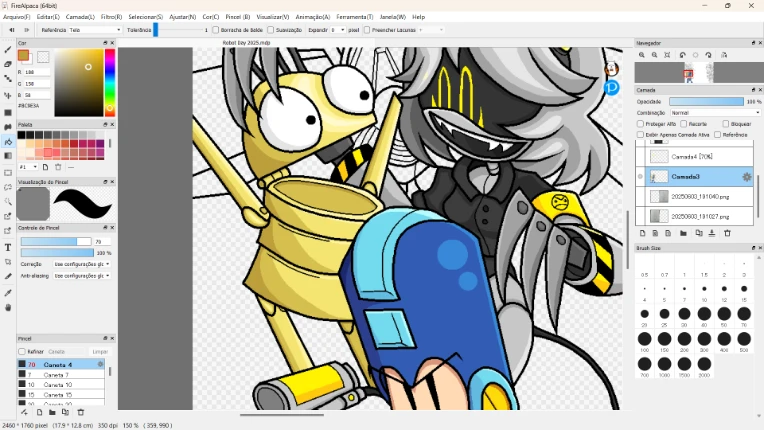Select the Eyedropper tool

pos(8,293)
